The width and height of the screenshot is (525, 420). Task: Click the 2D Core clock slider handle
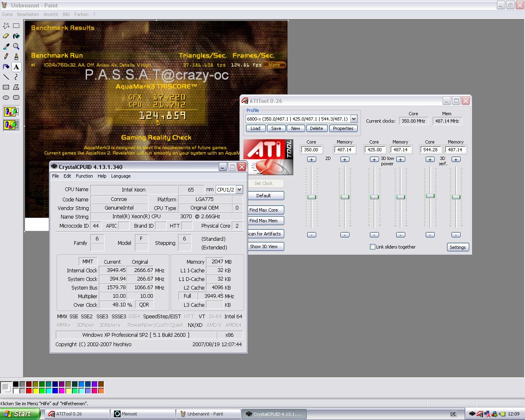[x=312, y=197]
